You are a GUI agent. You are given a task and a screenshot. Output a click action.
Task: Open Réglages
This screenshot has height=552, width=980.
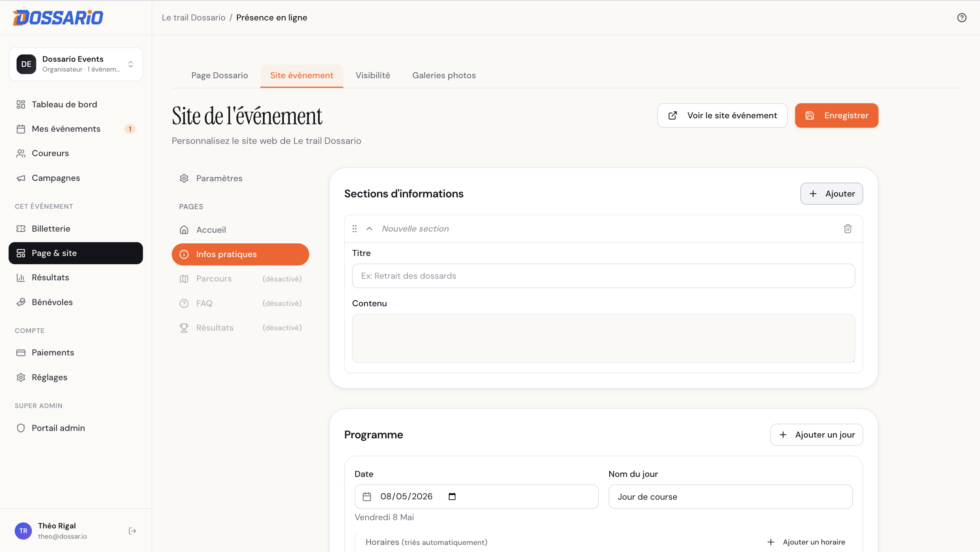tap(76, 377)
